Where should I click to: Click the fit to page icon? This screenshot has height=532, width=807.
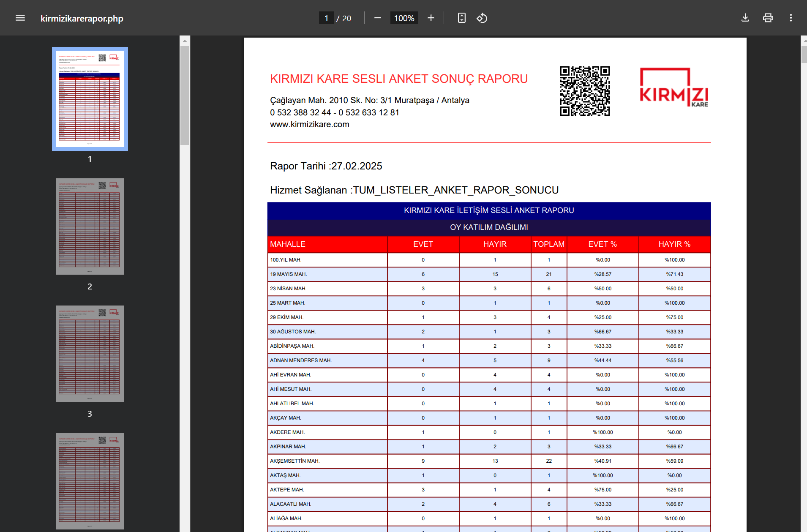[x=461, y=18]
